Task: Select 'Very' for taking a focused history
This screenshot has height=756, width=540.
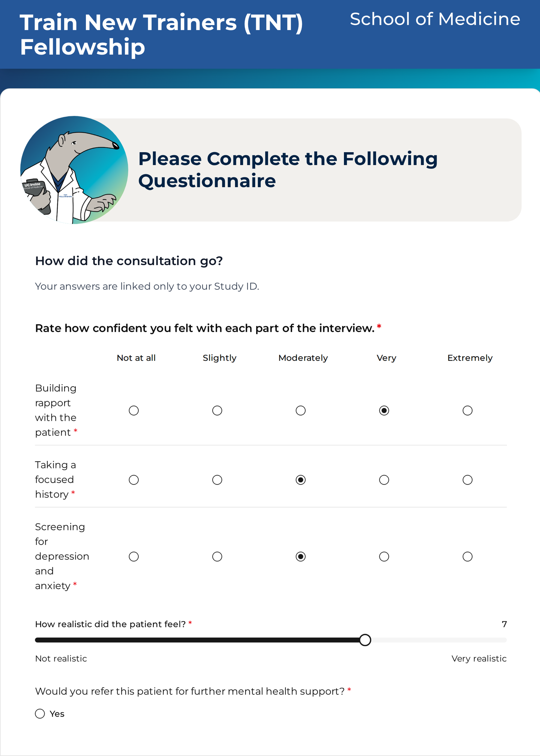Action: coord(384,480)
